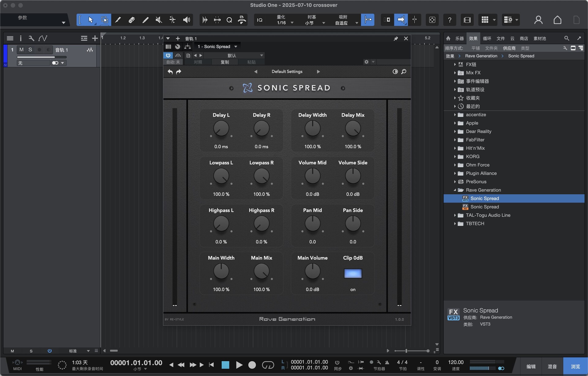
Task: Switch to 素材池 browser tab
Action: coord(540,38)
